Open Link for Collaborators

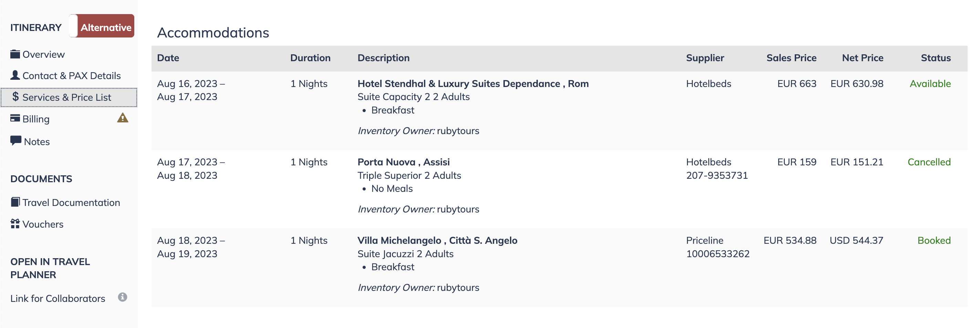tap(58, 298)
